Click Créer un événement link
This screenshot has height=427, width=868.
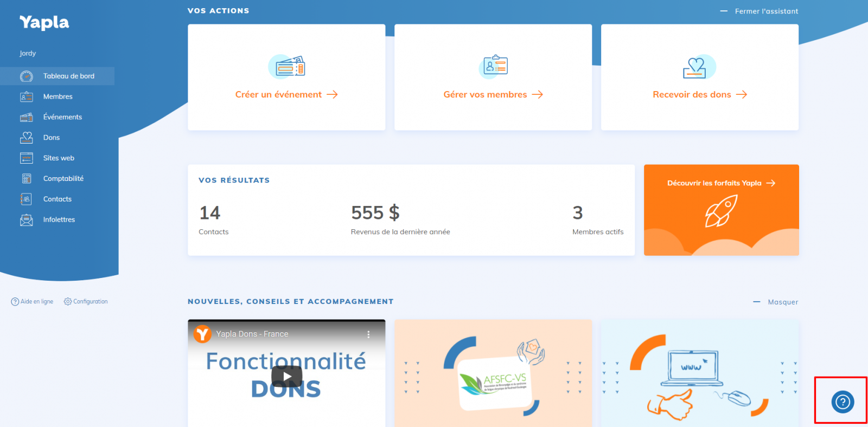point(278,94)
